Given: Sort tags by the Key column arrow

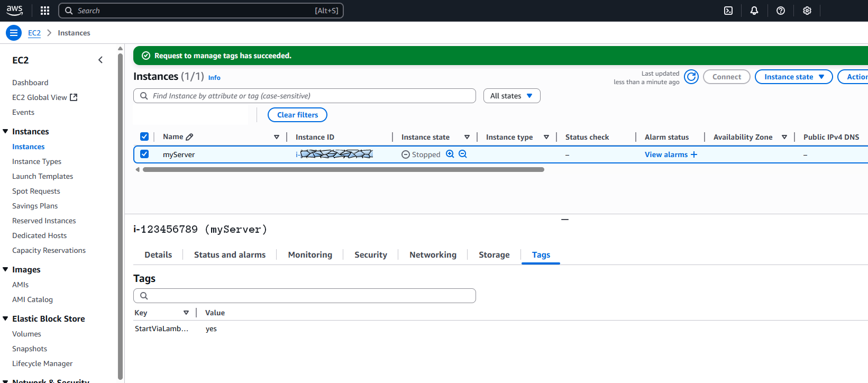Looking at the screenshot, I should (186, 313).
